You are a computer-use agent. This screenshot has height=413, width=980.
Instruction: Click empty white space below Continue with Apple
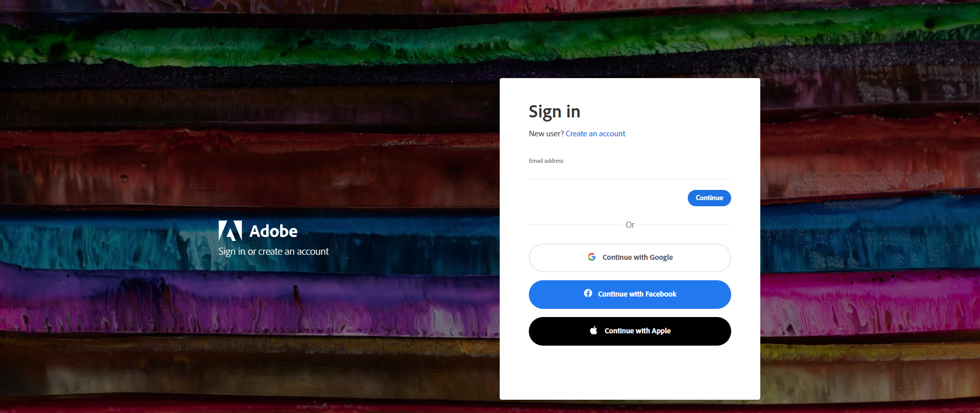[x=630, y=373]
